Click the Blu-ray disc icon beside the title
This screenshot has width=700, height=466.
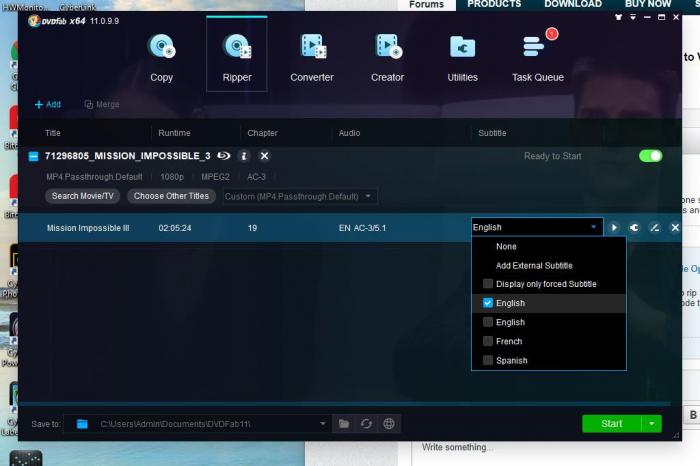pyautogui.click(x=224, y=156)
